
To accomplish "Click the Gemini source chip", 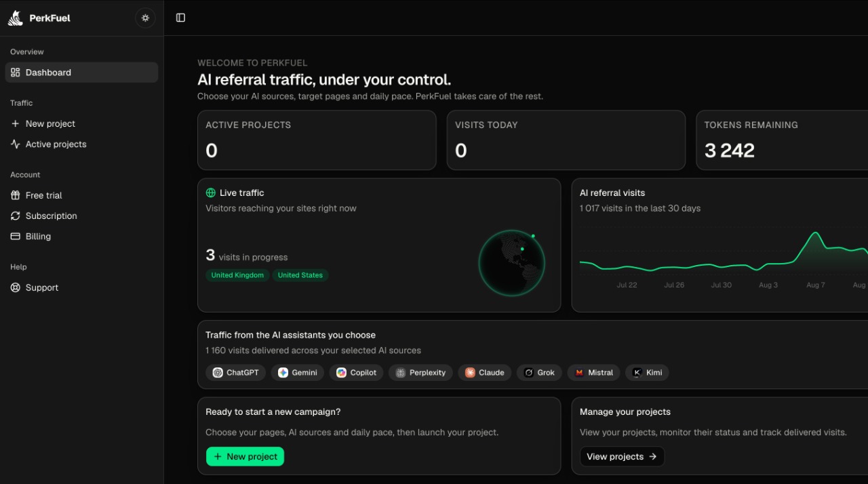I will pos(297,372).
